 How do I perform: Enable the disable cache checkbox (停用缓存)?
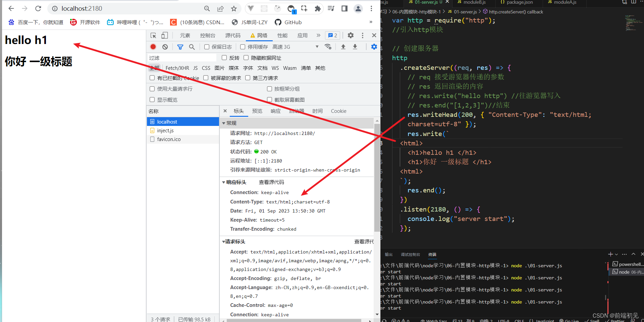tap(243, 47)
